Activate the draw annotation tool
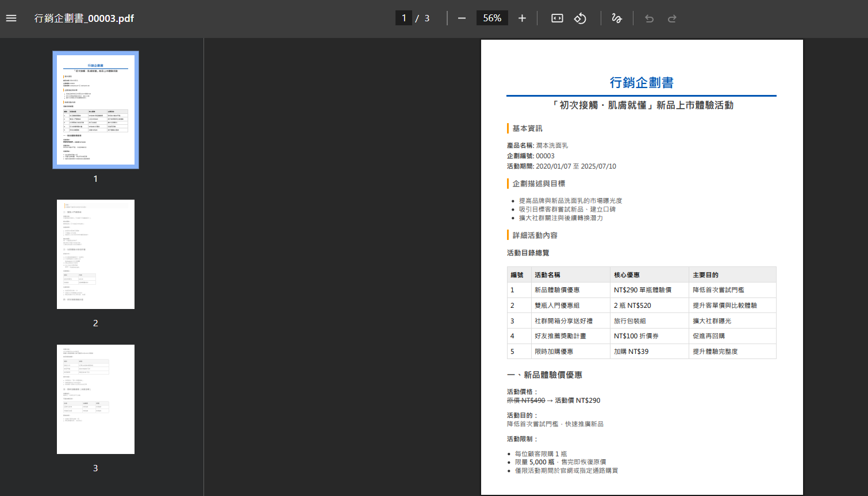The image size is (868, 496). point(617,18)
